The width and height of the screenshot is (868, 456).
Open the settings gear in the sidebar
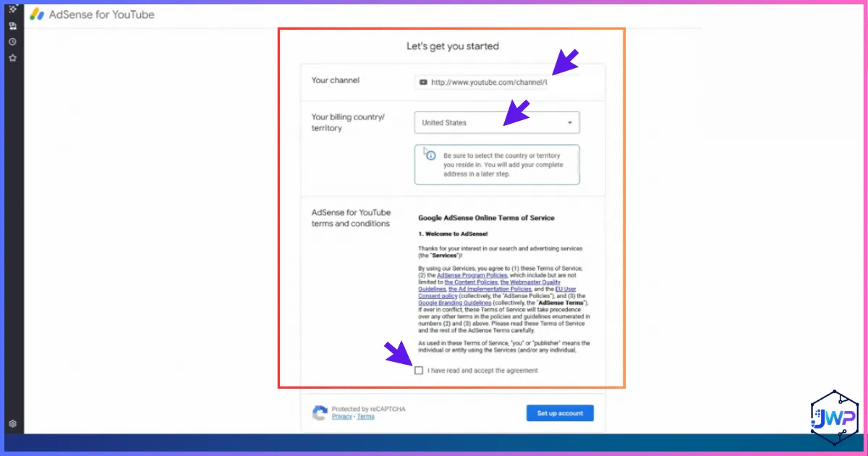[x=12, y=423]
